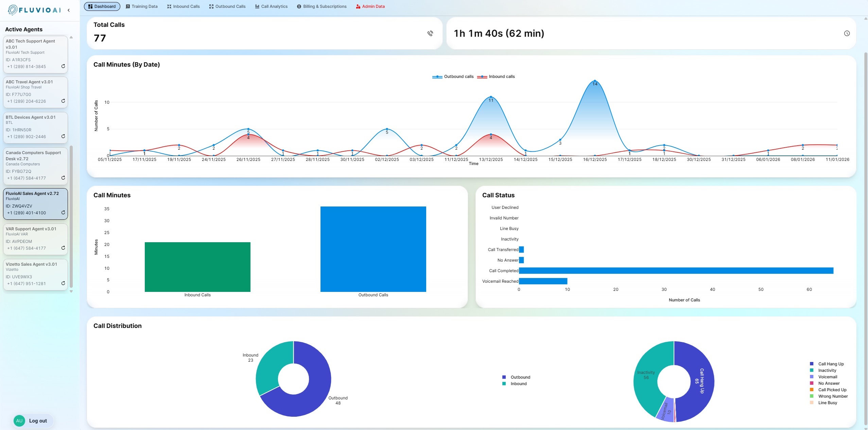Click refresh icon on ABC Tech Support Agent
Viewport: 868px width, 430px height.
pos(63,66)
